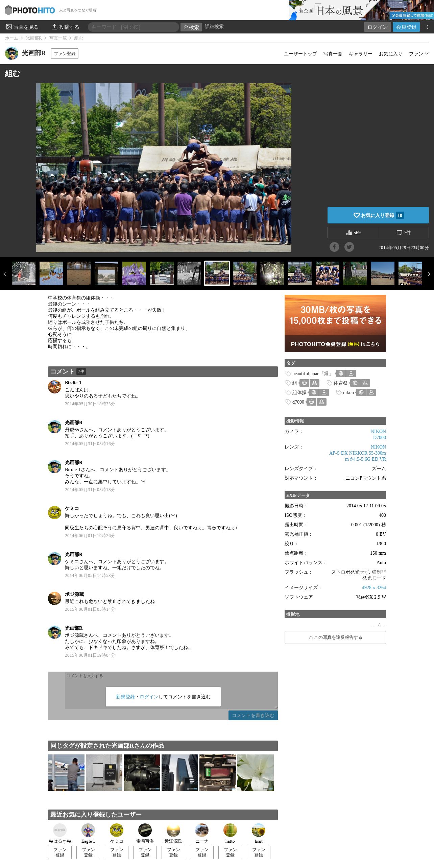Open AF-S DX NIKKOR lens link
This screenshot has height=868, width=434.
coord(358,456)
